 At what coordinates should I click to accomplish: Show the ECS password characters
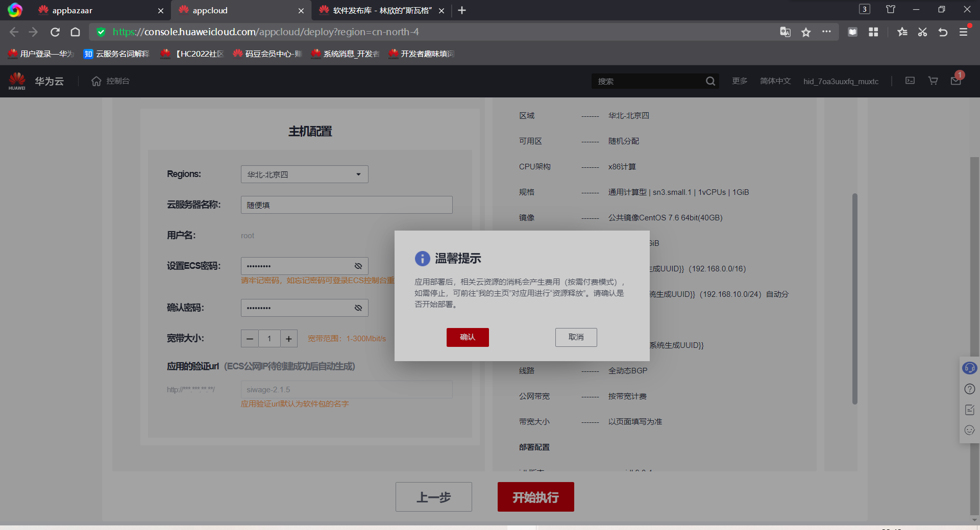(x=358, y=266)
